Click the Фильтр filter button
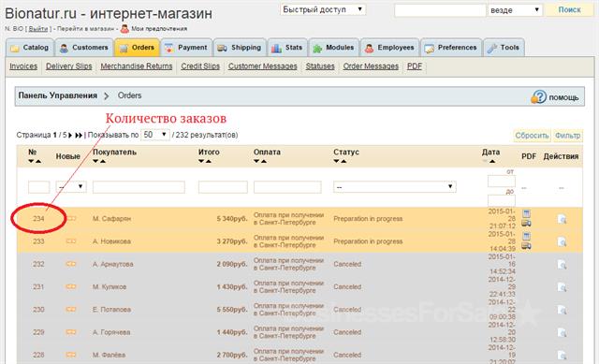Image resolution: width=599 pixels, height=364 pixels. click(567, 136)
